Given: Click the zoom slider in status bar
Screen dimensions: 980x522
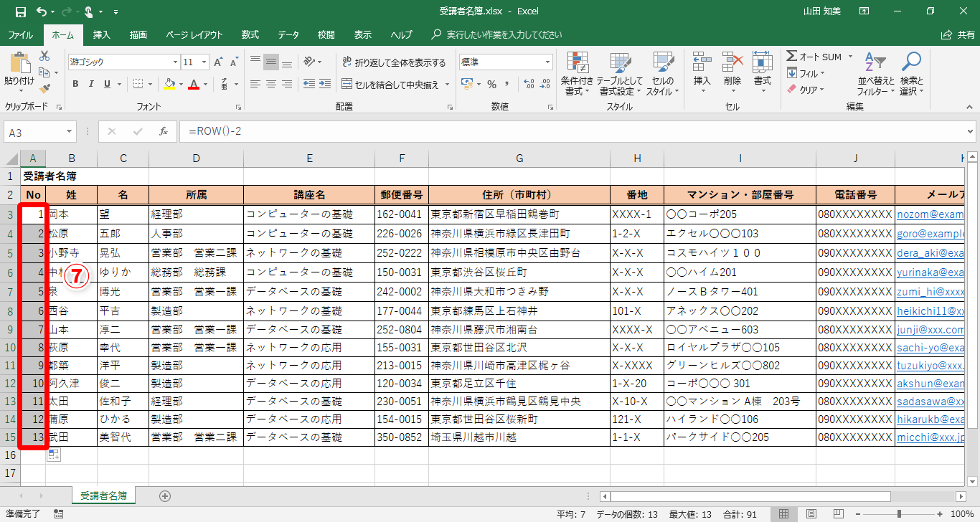Looking at the screenshot, I should pos(899,514).
